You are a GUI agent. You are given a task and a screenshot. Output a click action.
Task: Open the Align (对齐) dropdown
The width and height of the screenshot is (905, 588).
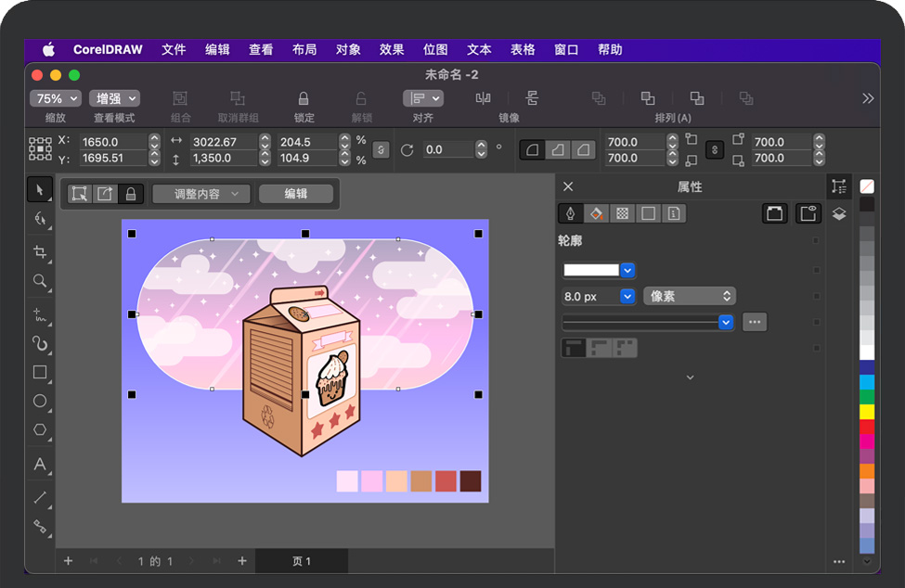pyautogui.click(x=422, y=98)
